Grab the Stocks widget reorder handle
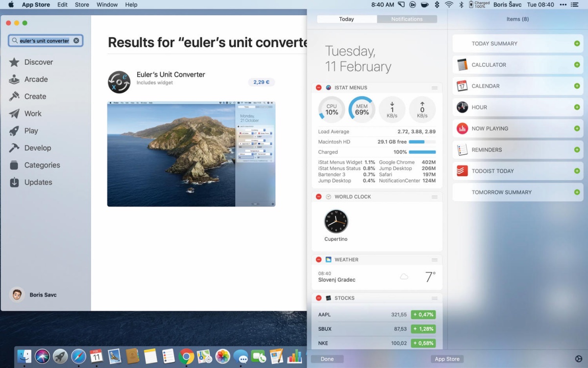This screenshot has width=588, height=368. click(434, 298)
